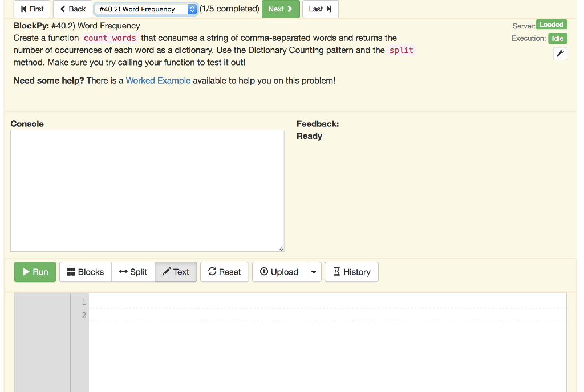Navigate to the Last problem
Viewport: 584px width, 392px height.
[320, 9]
